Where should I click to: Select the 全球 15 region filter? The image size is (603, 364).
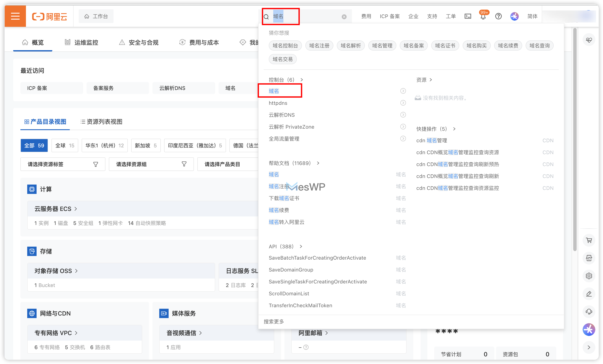click(x=65, y=145)
